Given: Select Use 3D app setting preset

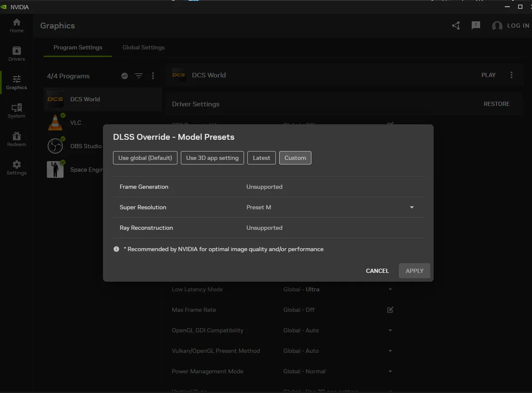Looking at the screenshot, I should [212, 158].
